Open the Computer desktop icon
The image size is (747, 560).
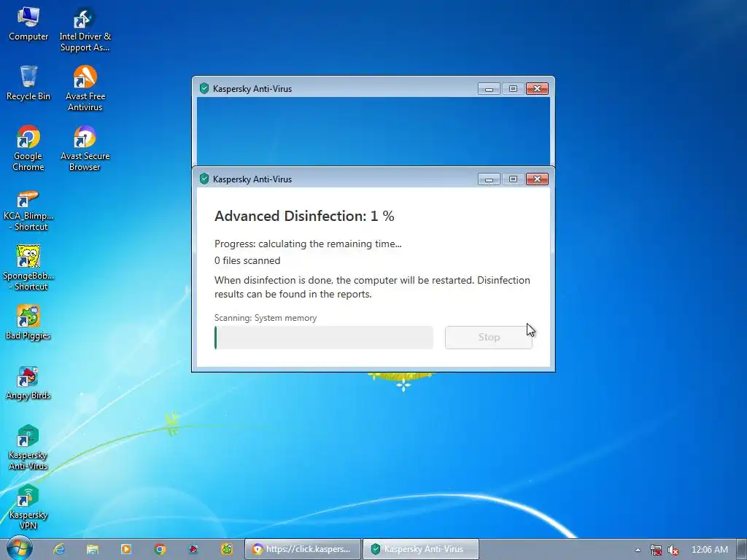[28, 24]
